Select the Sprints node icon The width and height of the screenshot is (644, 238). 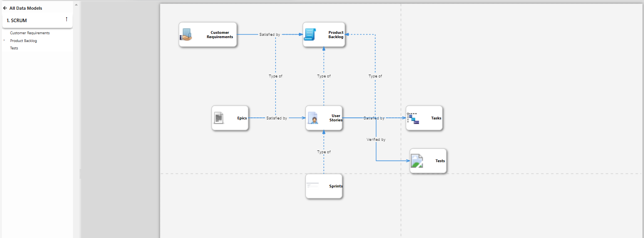312,186
